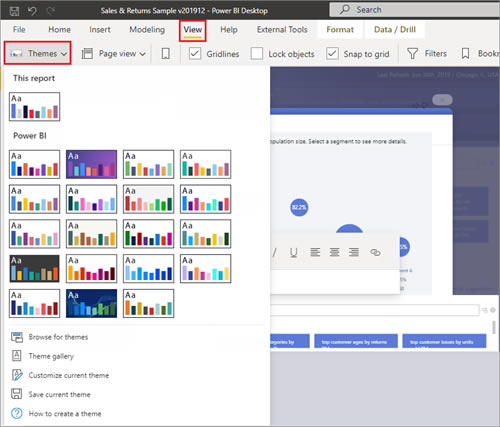Open the Modeling tab
This screenshot has height=427, width=500.
click(x=147, y=29)
